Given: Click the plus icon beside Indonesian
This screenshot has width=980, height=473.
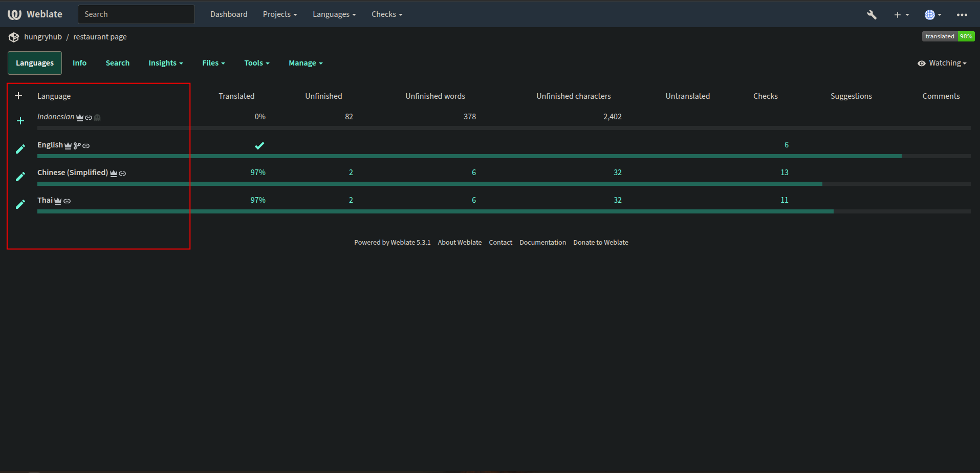Looking at the screenshot, I should [20, 121].
